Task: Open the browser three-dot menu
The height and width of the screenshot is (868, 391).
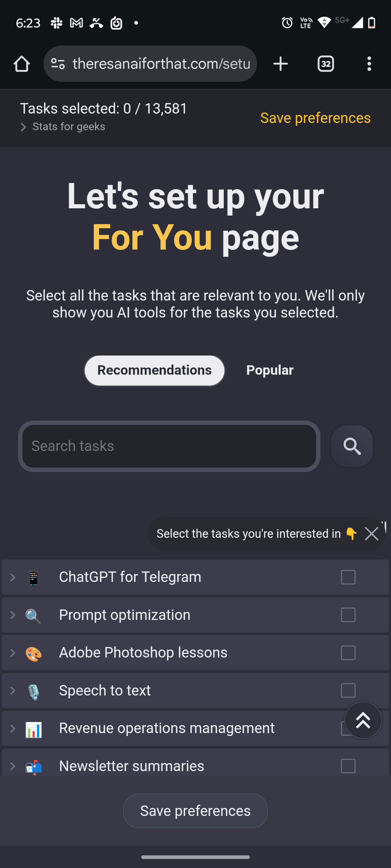Action: [x=369, y=64]
